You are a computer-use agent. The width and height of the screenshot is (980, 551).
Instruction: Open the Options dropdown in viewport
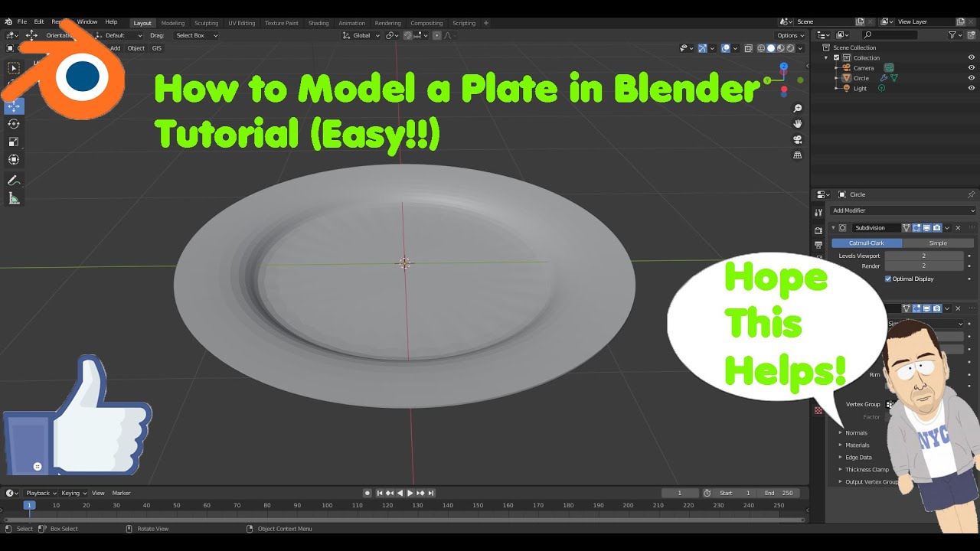[x=791, y=35]
